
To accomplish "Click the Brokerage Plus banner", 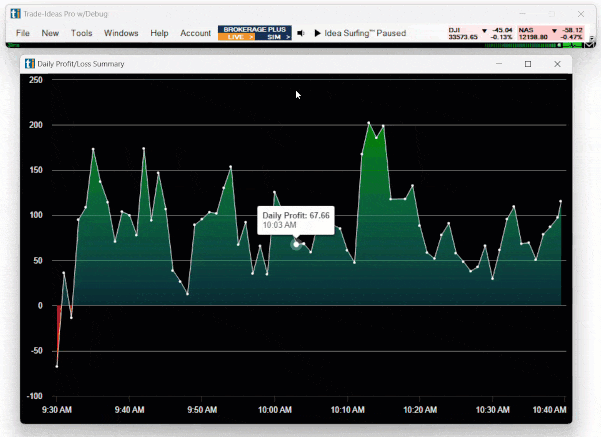I will click(254, 30).
